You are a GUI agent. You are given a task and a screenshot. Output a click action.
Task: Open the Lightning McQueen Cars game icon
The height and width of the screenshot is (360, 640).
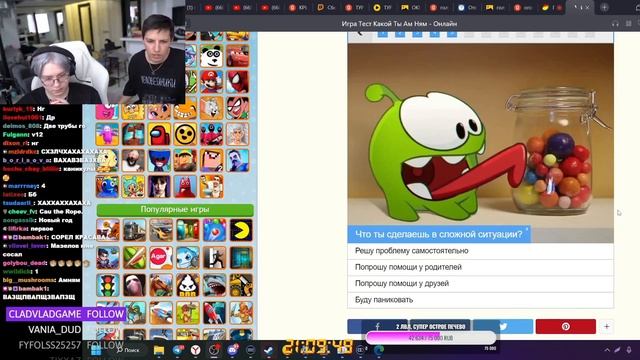tap(238, 56)
